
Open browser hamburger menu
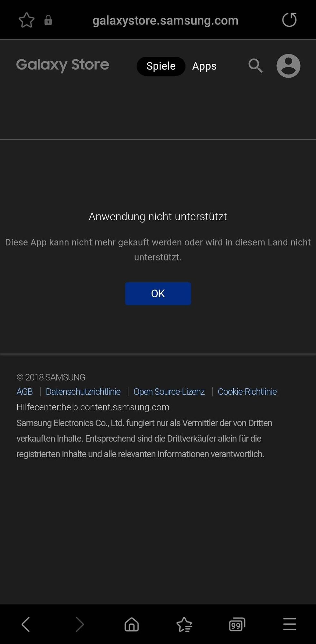pos(290,624)
